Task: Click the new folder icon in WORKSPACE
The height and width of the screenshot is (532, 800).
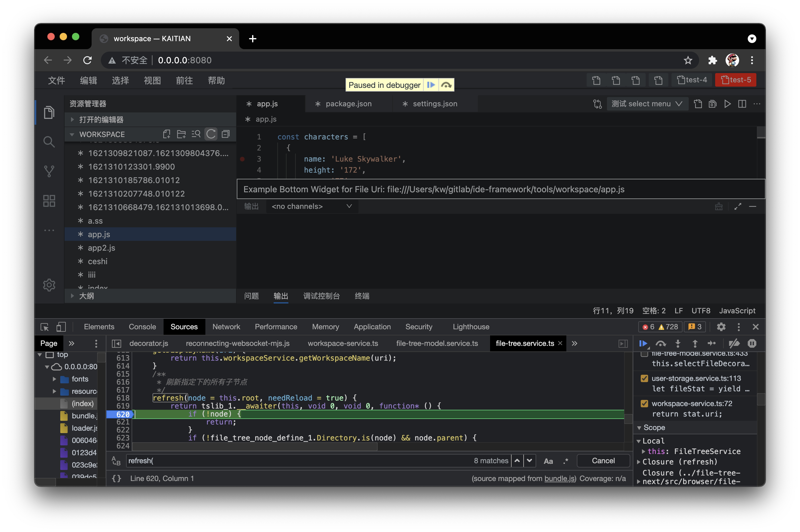Action: point(181,134)
